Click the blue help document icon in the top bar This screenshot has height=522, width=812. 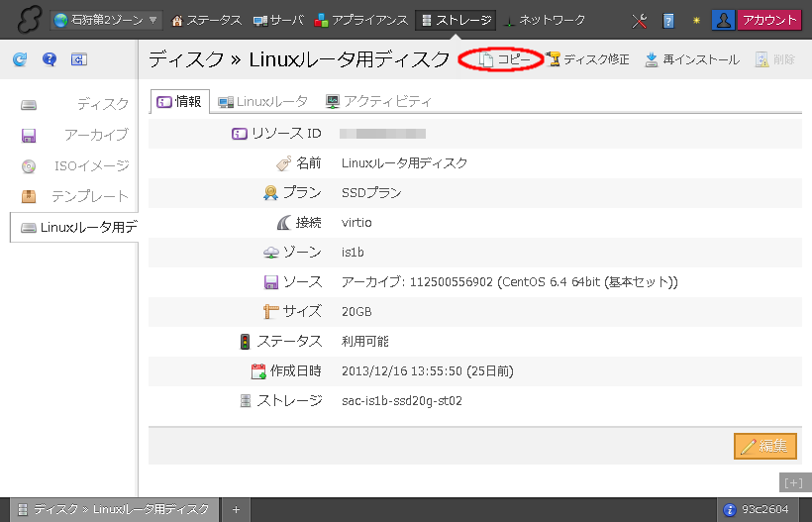coord(668,20)
